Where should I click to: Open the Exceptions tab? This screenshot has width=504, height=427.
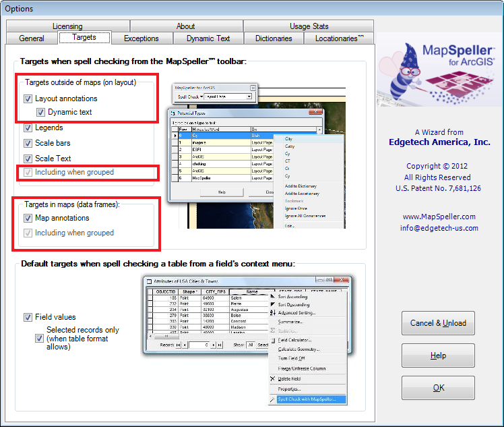pyautogui.click(x=141, y=38)
